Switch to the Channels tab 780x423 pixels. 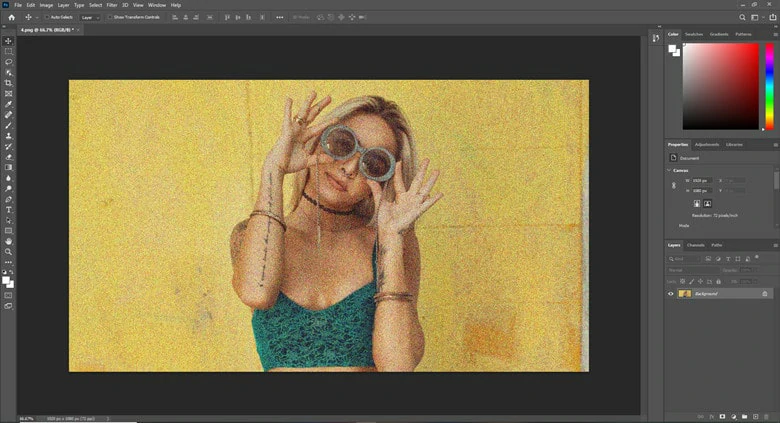point(695,245)
